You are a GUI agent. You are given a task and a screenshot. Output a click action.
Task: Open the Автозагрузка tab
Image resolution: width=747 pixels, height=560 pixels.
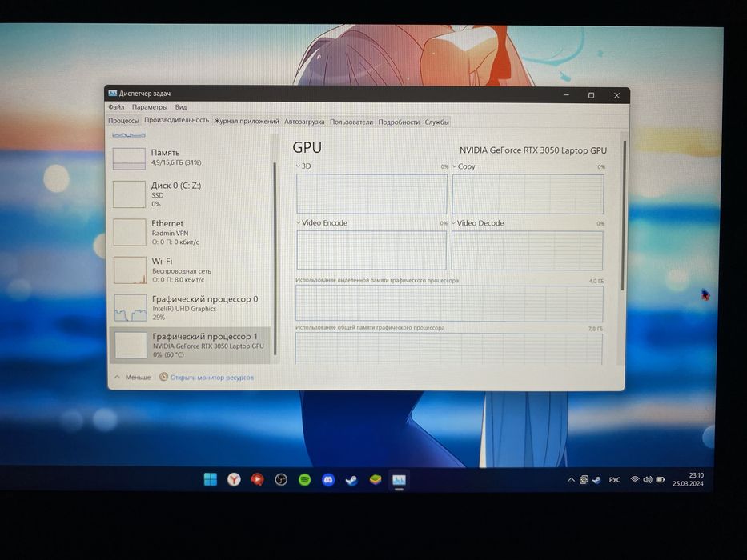(x=304, y=122)
